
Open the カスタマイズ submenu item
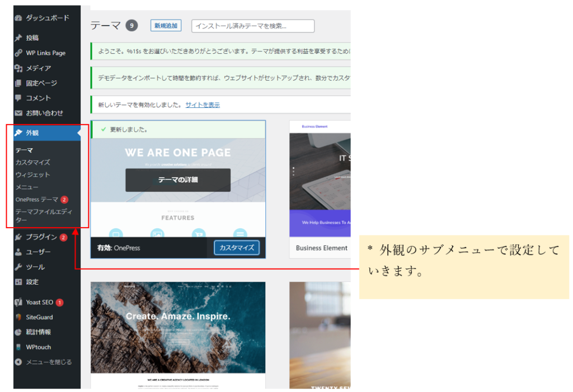point(32,163)
